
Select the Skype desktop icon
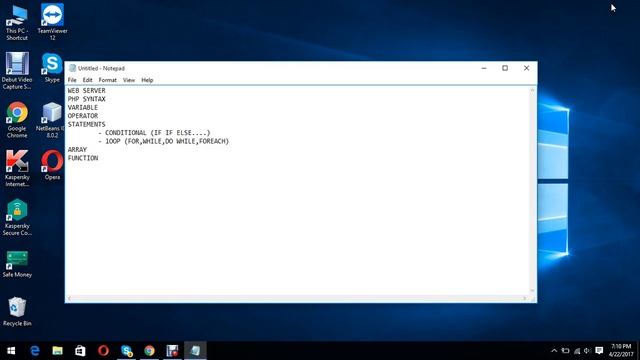click(x=52, y=68)
